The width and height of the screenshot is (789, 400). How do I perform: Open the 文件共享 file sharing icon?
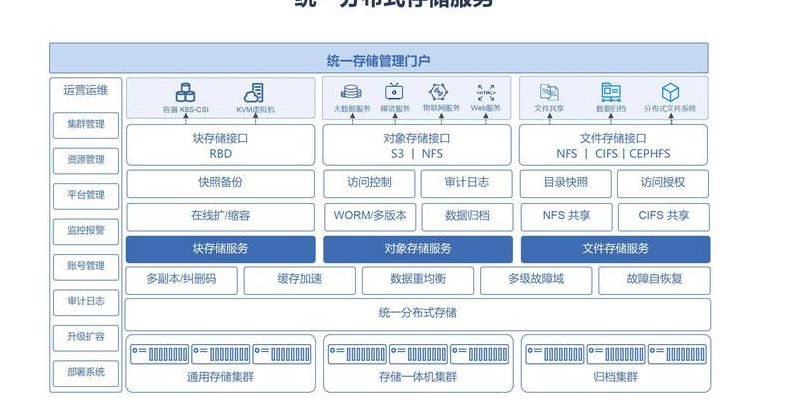tap(549, 93)
